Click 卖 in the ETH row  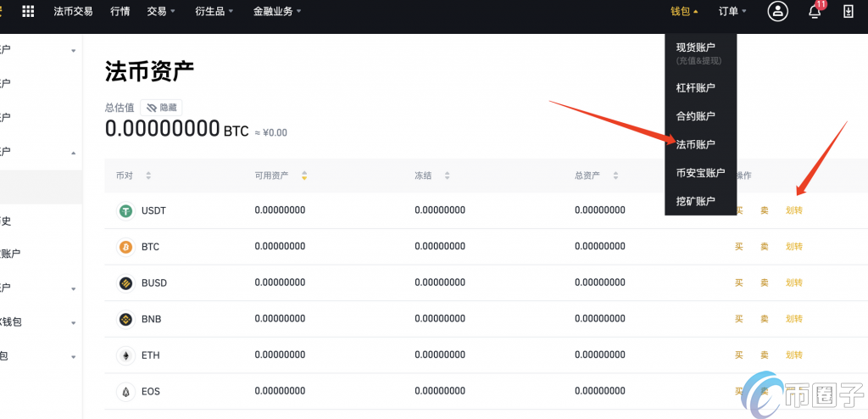pyautogui.click(x=765, y=355)
